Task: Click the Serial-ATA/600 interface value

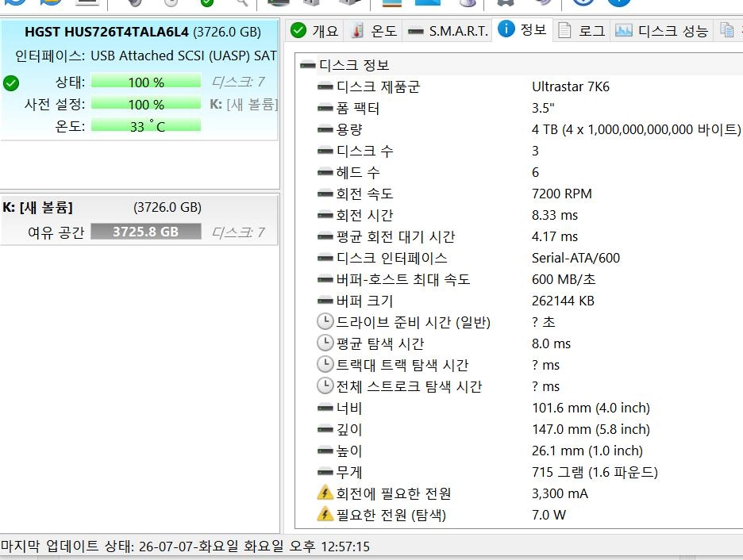Action: [576, 258]
